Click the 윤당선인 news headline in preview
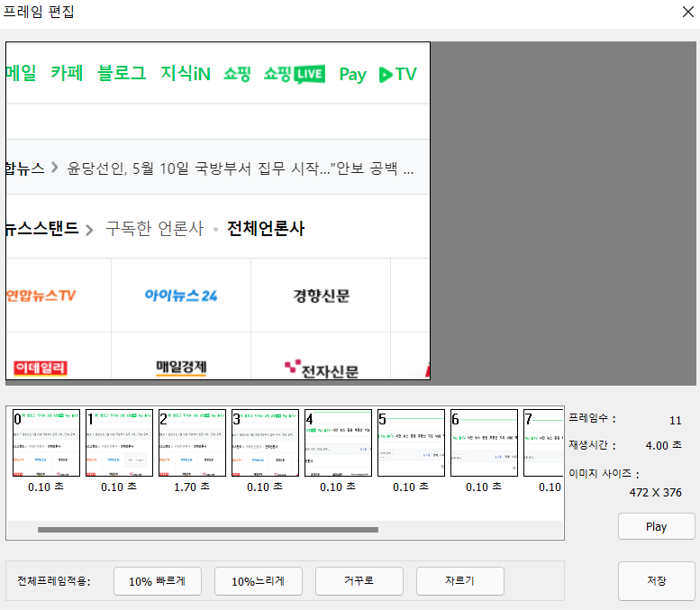The height and width of the screenshot is (610, 700). pos(241,168)
